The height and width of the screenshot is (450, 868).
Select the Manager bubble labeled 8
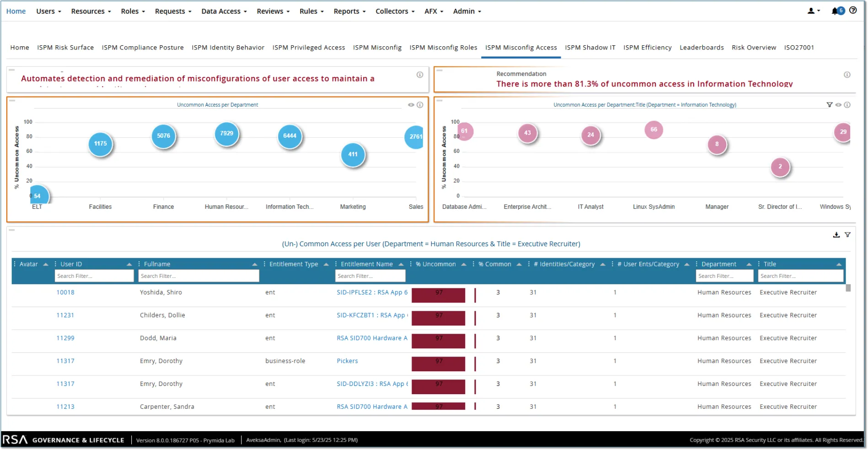tap(717, 144)
